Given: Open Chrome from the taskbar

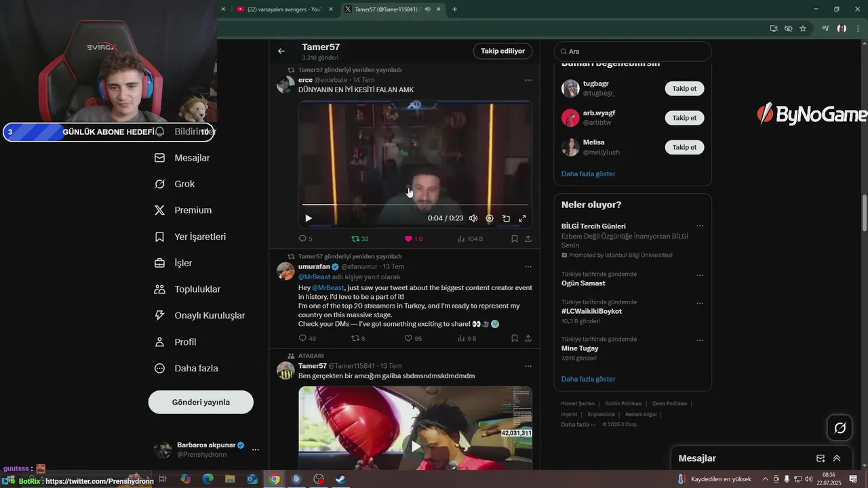Looking at the screenshot, I should pyautogui.click(x=274, y=479).
